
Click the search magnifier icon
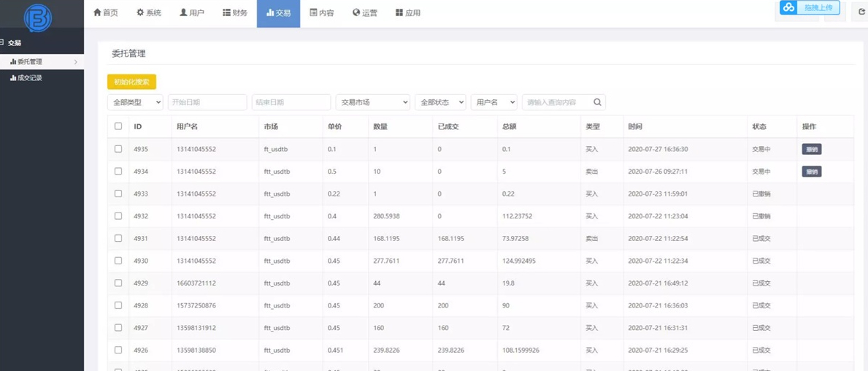pos(597,102)
